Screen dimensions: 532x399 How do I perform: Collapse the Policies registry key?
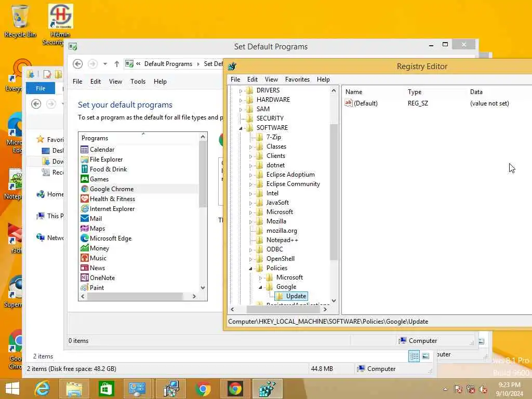[250, 269]
